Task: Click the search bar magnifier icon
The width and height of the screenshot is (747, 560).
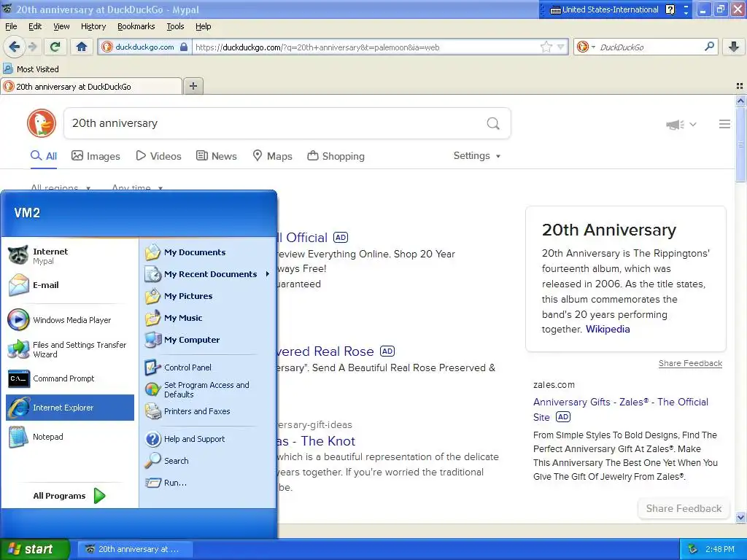Action: pyautogui.click(x=709, y=47)
